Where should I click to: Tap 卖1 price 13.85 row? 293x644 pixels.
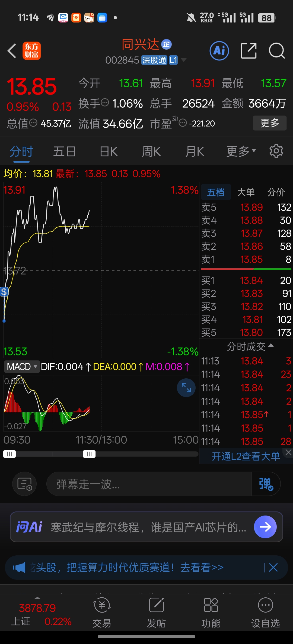(246, 259)
